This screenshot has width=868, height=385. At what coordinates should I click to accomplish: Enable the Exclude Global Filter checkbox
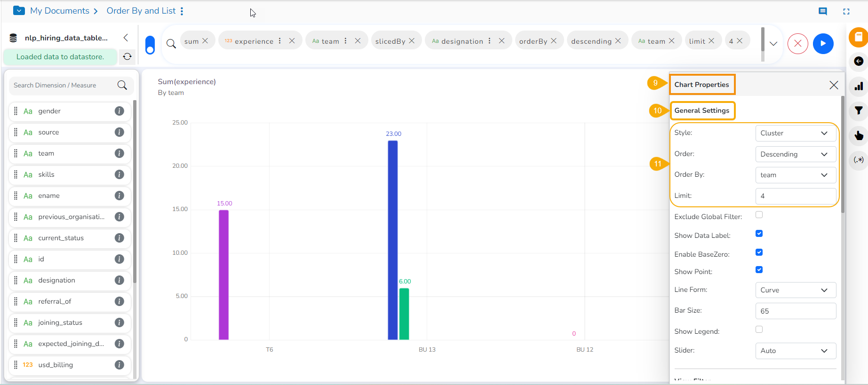[x=759, y=215]
